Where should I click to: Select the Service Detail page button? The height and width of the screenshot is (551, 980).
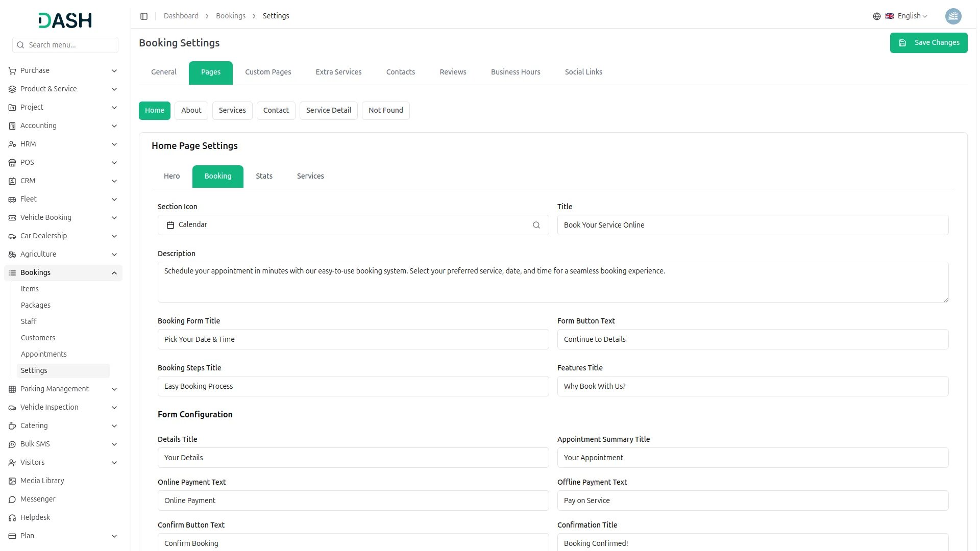[328, 111]
